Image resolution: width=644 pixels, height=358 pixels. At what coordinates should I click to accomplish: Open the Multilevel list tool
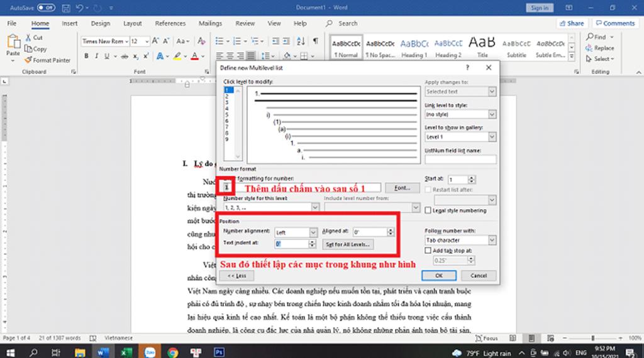(x=255, y=41)
